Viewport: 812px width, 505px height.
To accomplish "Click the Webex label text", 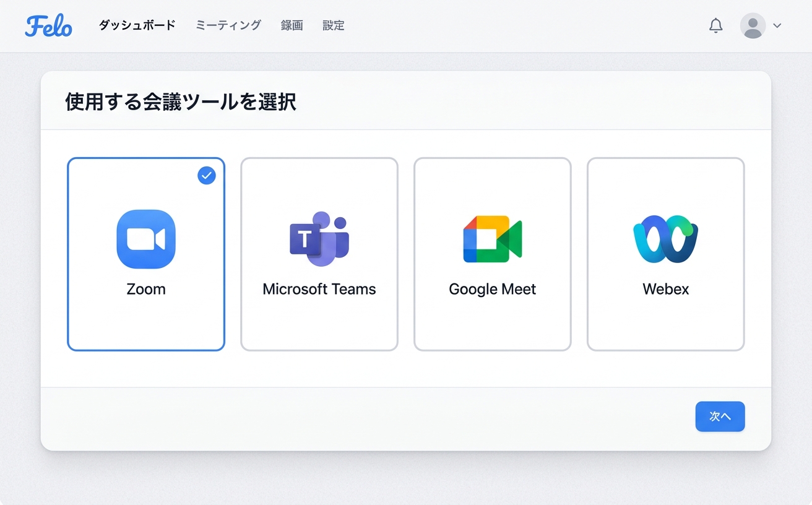I will [x=666, y=289].
